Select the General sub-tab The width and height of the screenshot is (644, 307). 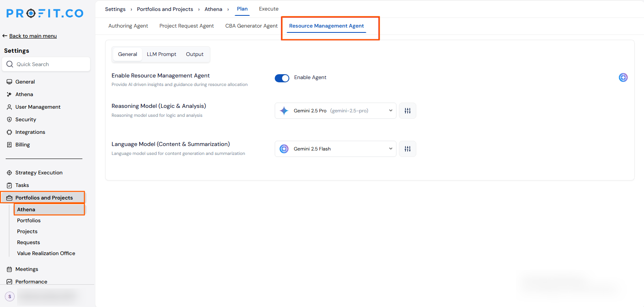tap(127, 54)
